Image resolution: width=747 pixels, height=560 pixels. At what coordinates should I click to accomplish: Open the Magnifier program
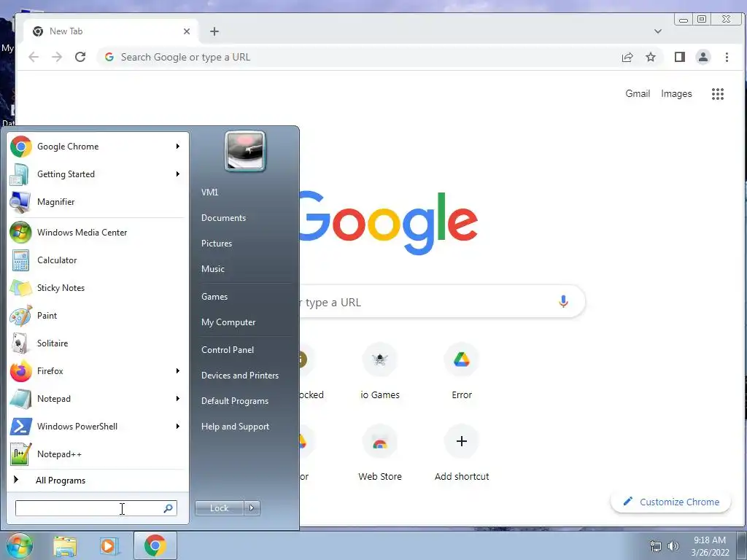96,201
